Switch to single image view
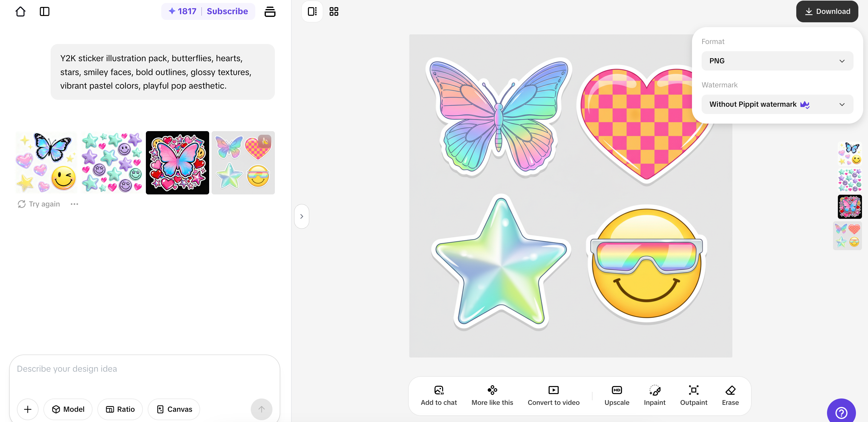This screenshot has height=422, width=868. click(312, 11)
